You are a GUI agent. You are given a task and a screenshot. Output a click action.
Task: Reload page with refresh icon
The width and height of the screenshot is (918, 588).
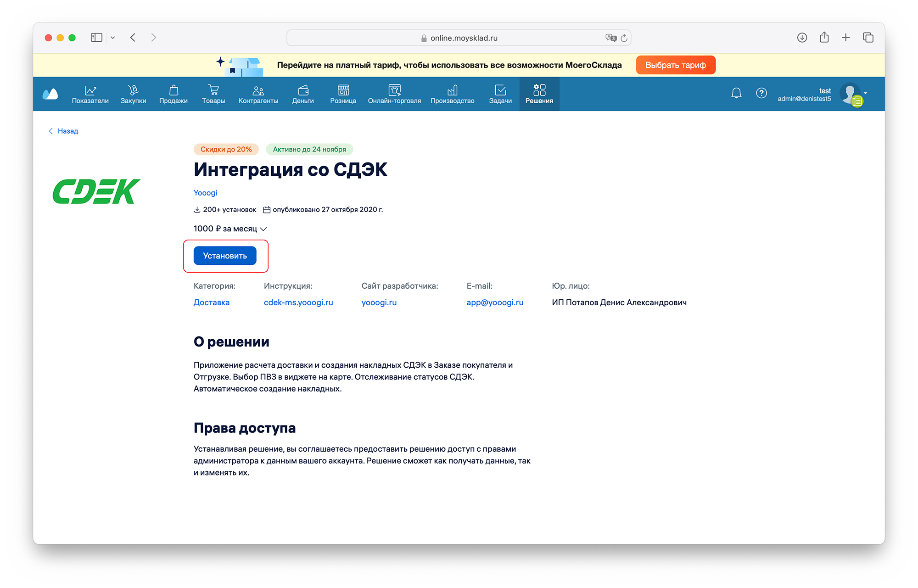(624, 38)
